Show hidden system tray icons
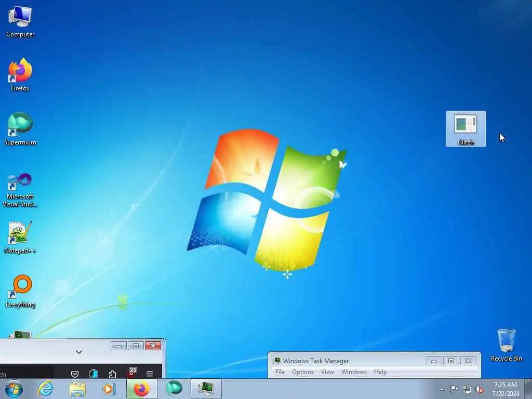532x399 pixels. (442, 389)
